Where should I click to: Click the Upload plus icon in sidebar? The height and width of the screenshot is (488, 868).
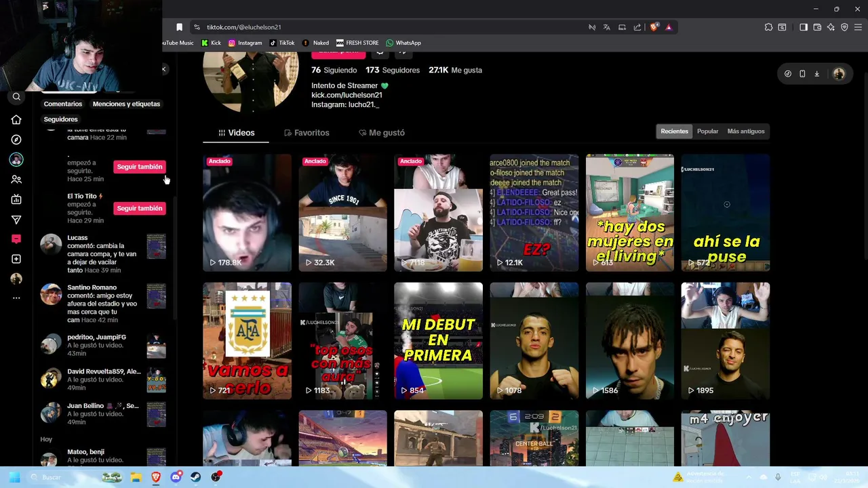16,259
